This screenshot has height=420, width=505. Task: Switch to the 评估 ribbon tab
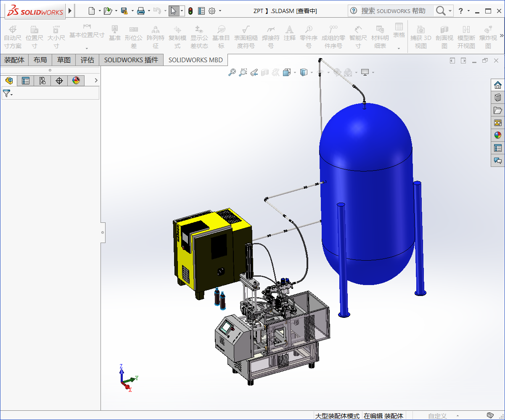click(87, 60)
